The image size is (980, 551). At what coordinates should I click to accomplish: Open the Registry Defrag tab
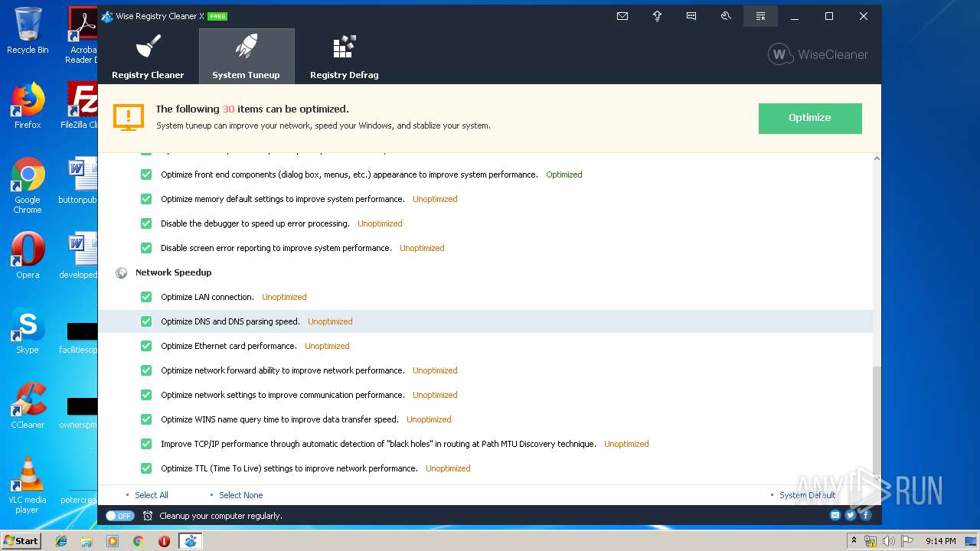click(x=344, y=56)
